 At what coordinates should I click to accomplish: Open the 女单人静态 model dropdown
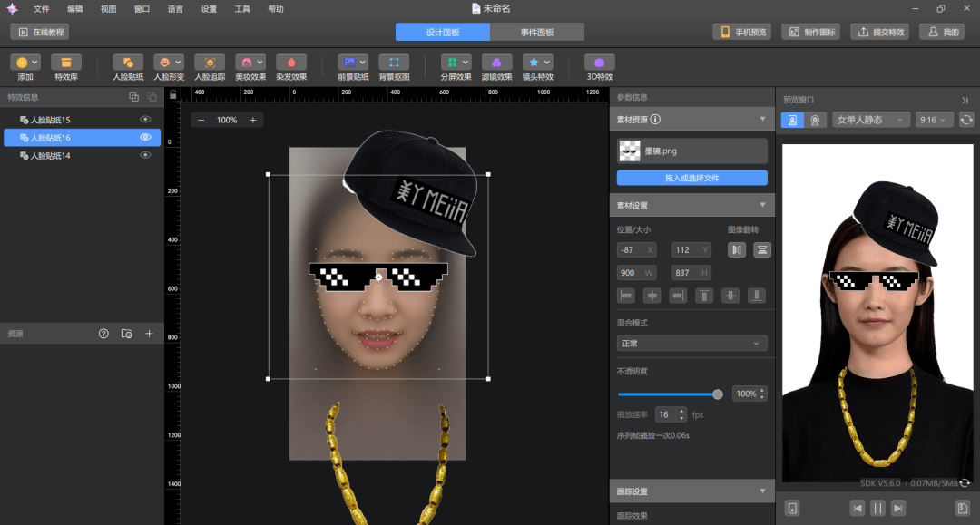[x=870, y=120]
